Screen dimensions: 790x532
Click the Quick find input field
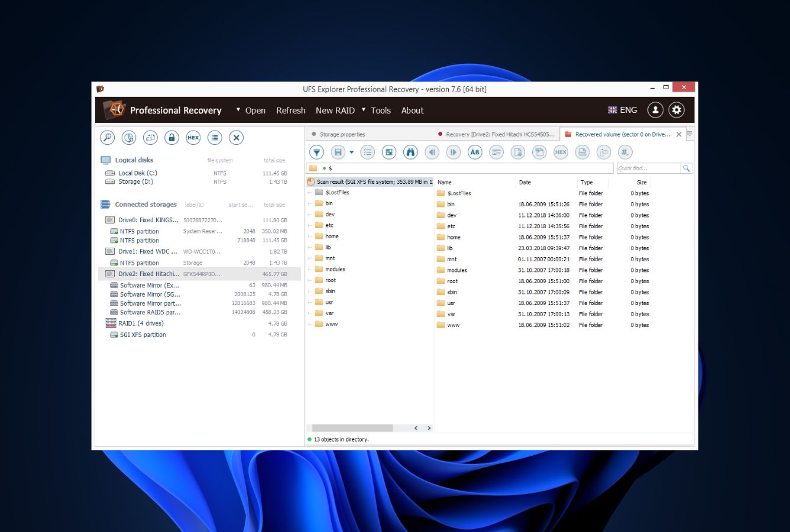[649, 168]
